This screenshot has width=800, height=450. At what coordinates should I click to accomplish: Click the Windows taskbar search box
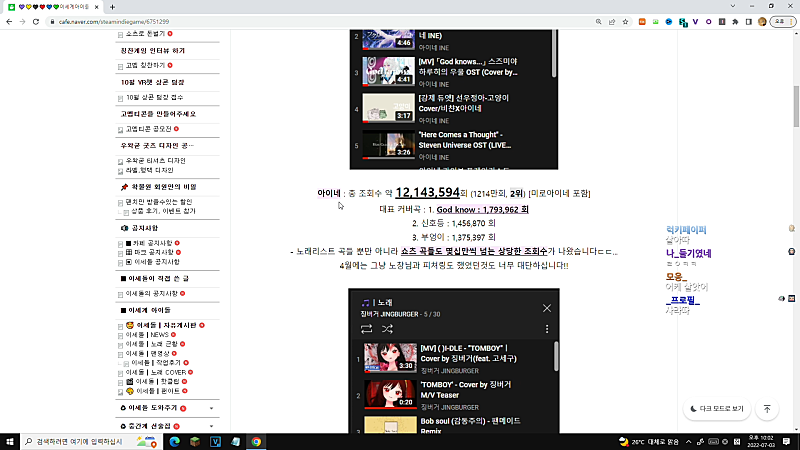pos(90,442)
